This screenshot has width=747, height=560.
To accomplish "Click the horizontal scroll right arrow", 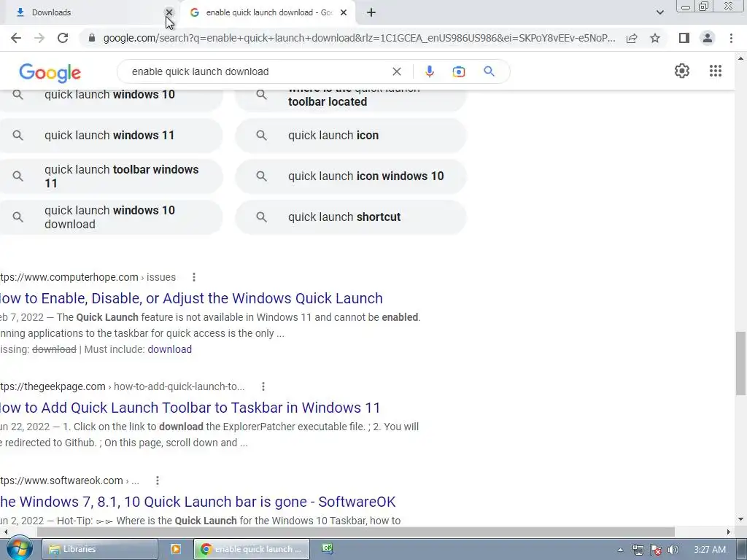I will [729, 532].
